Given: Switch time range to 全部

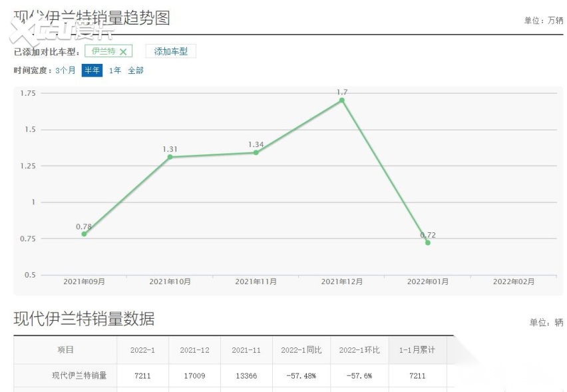Looking at the screenshot, I should [x=136, y=70].
